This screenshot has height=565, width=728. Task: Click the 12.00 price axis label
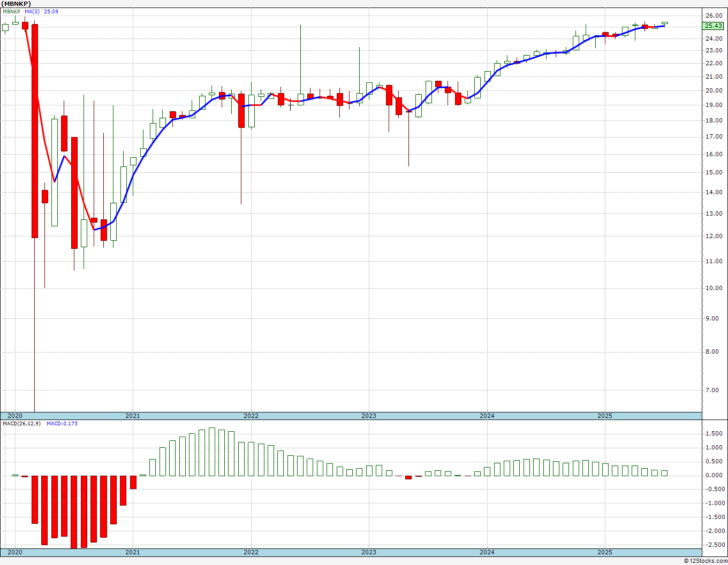point(714,236)
